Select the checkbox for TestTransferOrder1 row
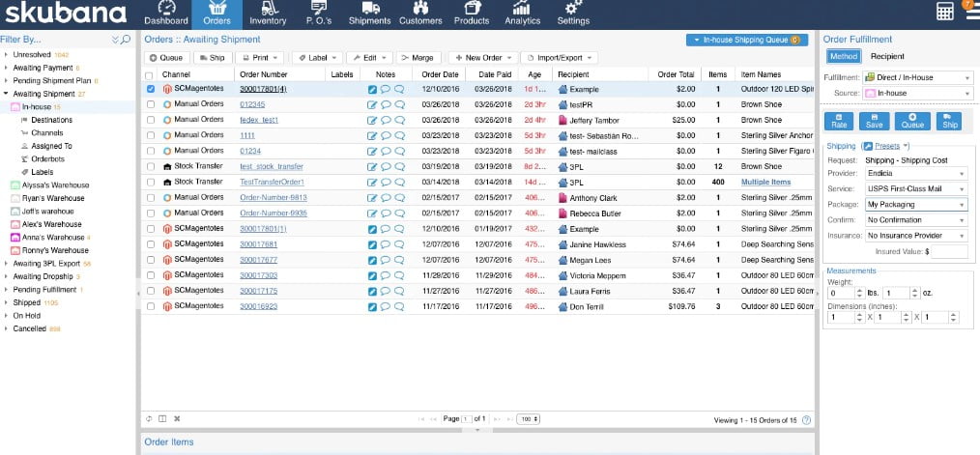Image resolution: width=980 pixels, height=455 pixels. 150,182
